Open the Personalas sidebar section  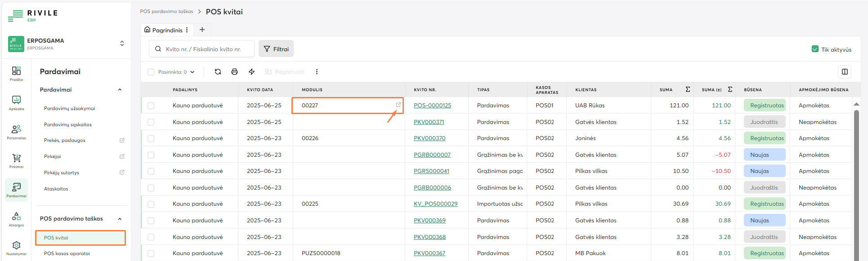pos(16,132)
